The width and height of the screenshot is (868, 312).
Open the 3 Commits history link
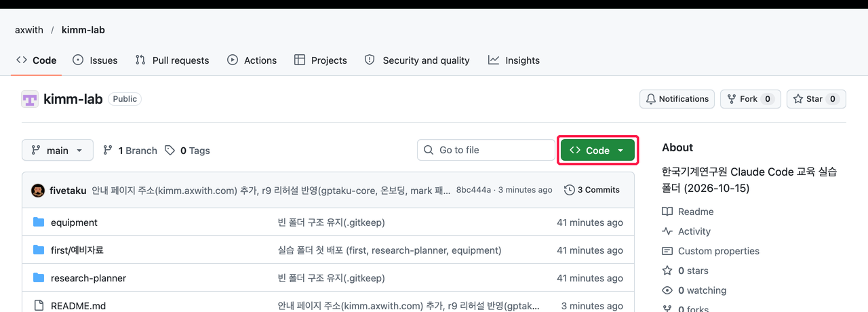592,190
